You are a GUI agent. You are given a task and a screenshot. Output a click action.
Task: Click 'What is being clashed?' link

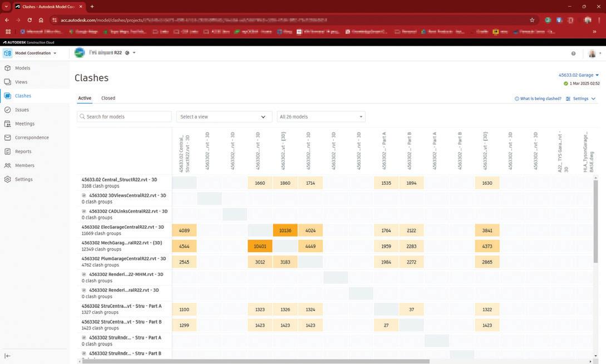click(538, 99)
